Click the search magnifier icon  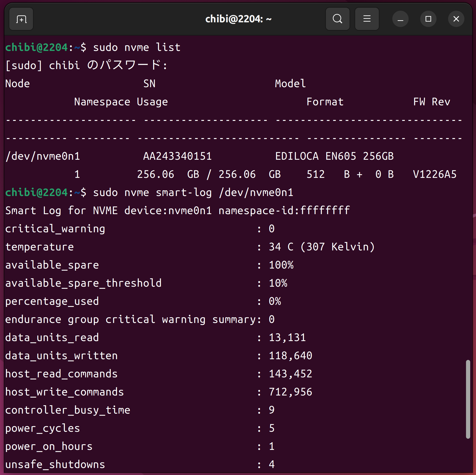337,19
